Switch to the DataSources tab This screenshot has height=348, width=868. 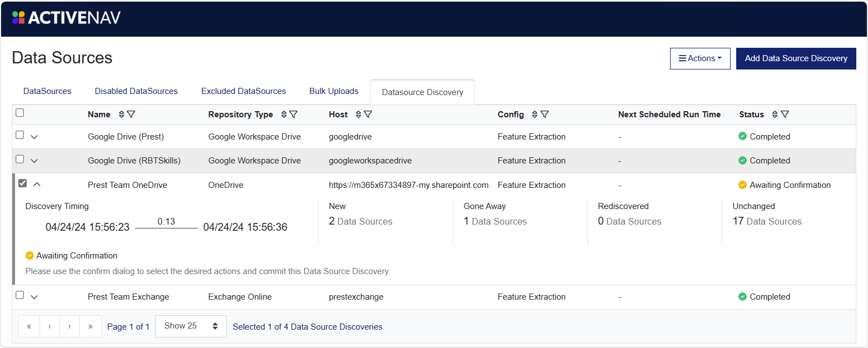(x=47, y=91)
